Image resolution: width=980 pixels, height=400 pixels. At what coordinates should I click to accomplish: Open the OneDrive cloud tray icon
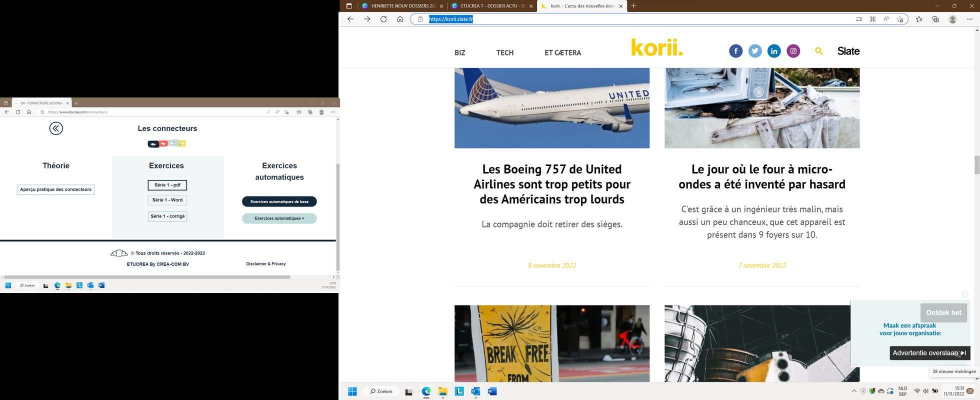[881, 391]
